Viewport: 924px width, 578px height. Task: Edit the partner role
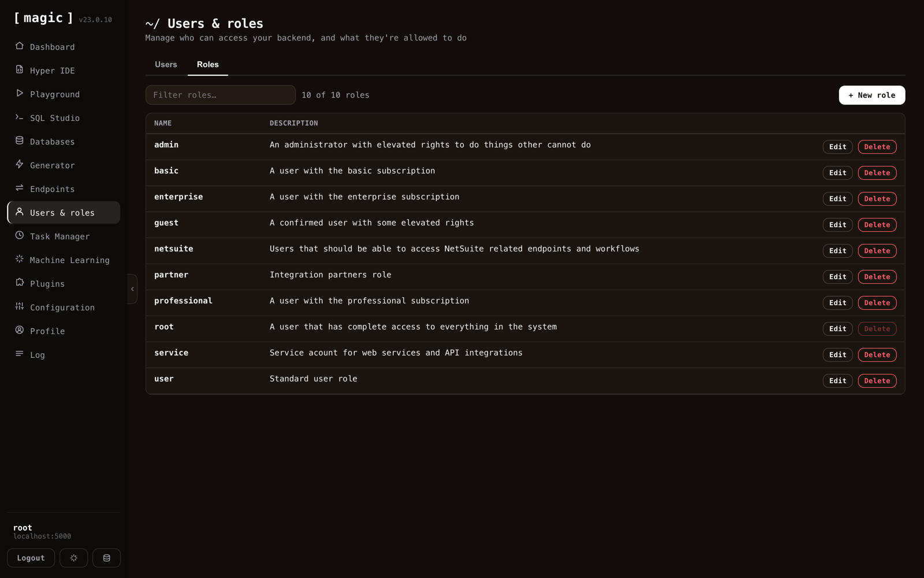pos(838,277)
